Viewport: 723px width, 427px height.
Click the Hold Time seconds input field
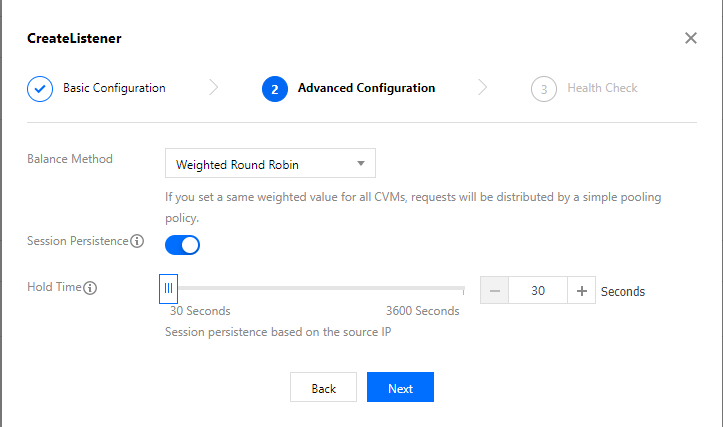click(x=538, y=291)
